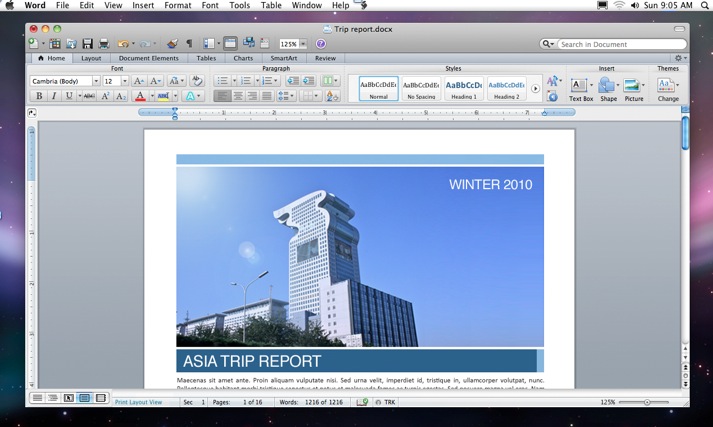Image resolution: width=713 pixels, height=427 pixels.
Task: Toggle Italic formatting
Action: tap(54, 97)
